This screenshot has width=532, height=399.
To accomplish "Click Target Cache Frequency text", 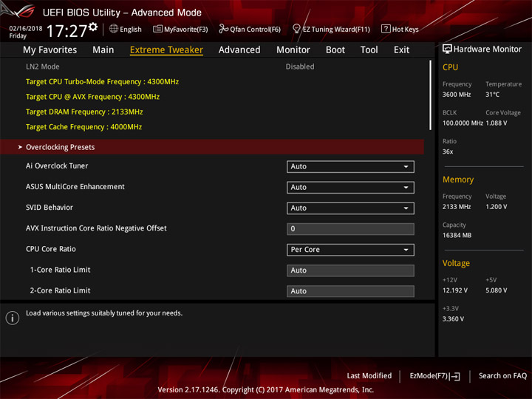I will [x=83, y=127].
